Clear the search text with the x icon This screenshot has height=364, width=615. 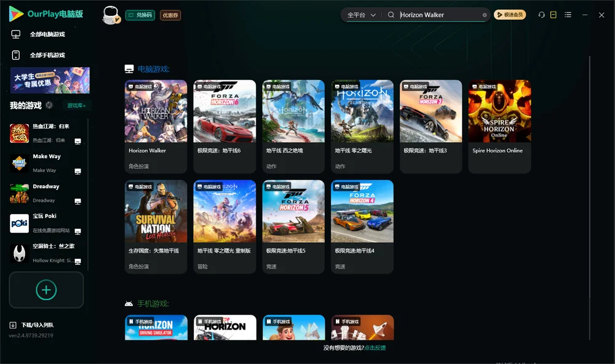[485, 15]
